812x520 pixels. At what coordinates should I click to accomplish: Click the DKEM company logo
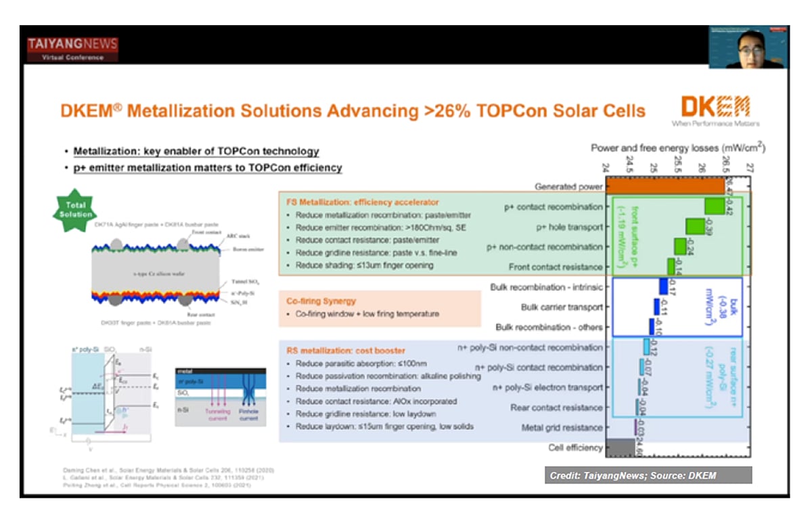tap(717, 112)
